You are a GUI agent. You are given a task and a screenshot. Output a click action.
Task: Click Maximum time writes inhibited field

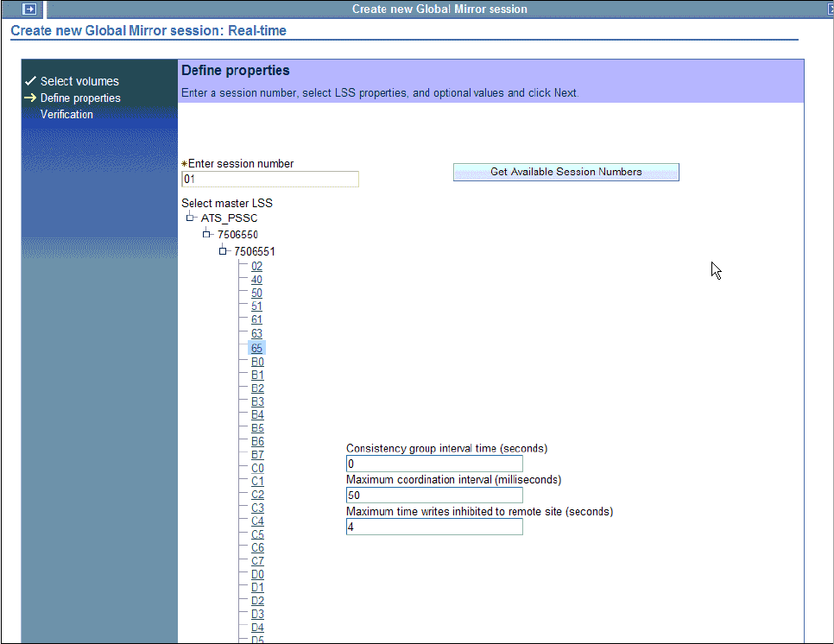point(434,527)
